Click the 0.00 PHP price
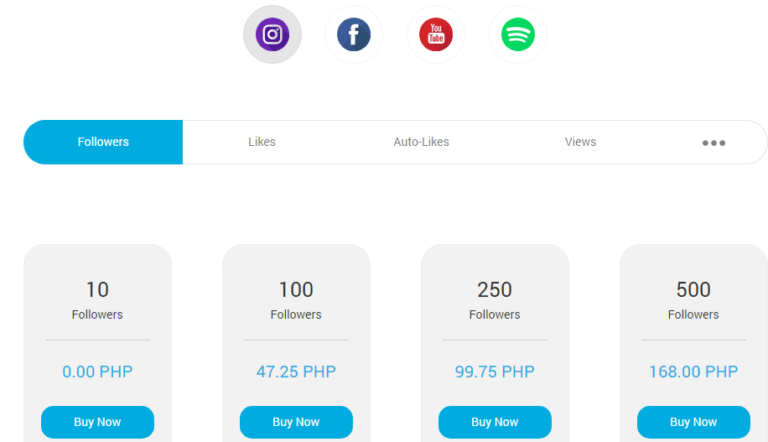The width and height of the screenshot is (768, 442). tap(97, 372)
